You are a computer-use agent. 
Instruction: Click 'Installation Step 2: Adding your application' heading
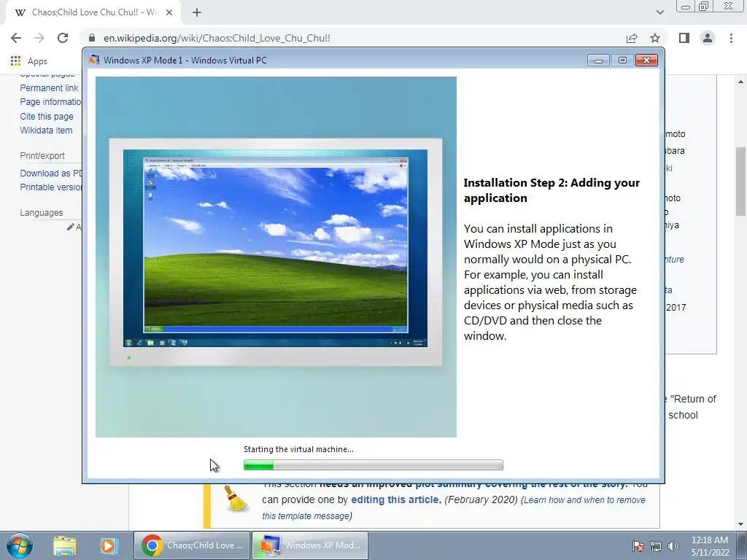(551, 190)
